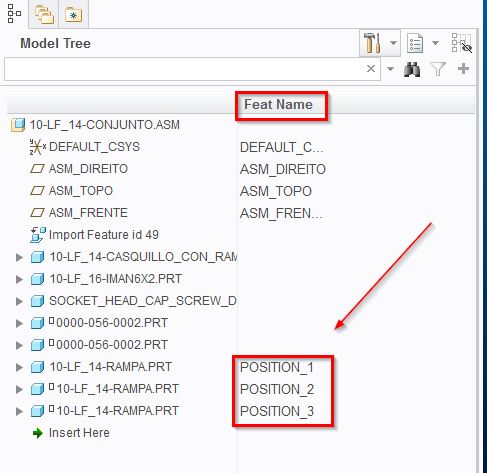Expand 10-LF_14-RAMPA.PRT named POSITION_1
Viewport: 487px width, 473px height.
pyautogui.click(x=20, y=367)
